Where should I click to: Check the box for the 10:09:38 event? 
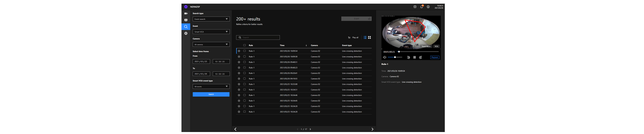[x=245, y=57]
